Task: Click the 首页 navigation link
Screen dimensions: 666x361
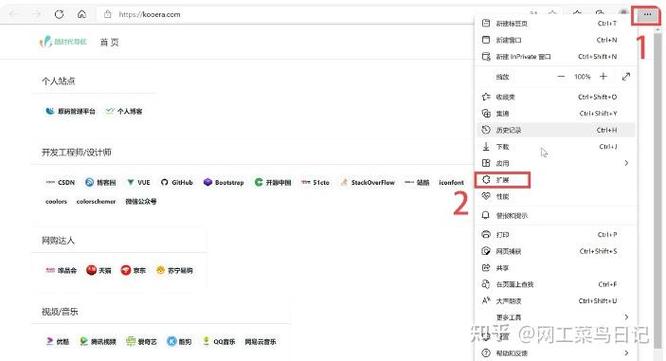Action: (x=109, y=42)
